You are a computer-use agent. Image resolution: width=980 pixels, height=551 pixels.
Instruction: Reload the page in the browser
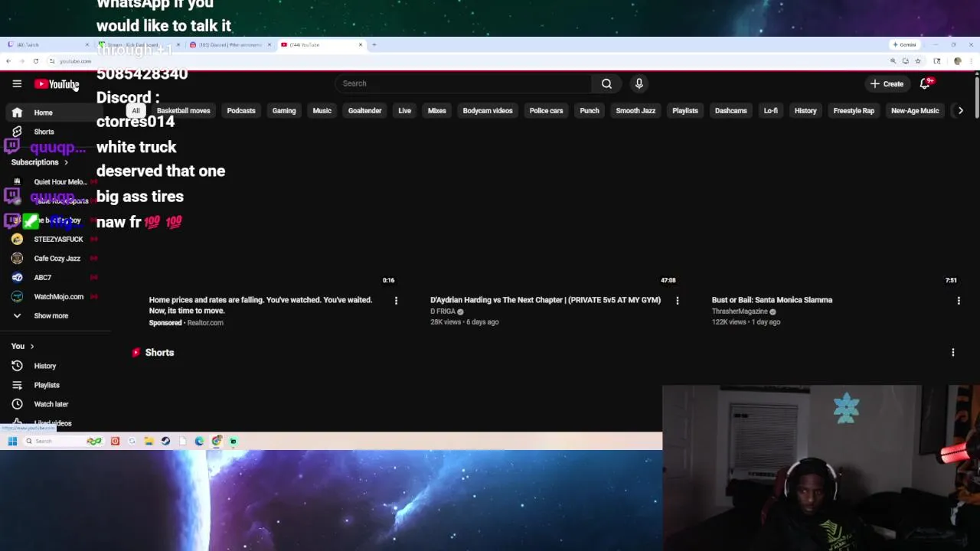pyautogui.click(x=36, y=61)
